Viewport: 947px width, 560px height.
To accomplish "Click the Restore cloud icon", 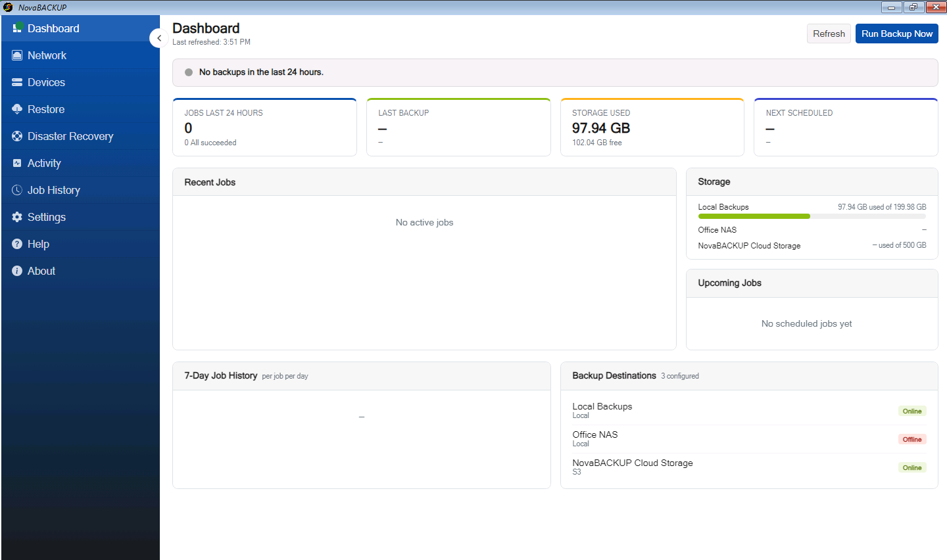I will click(x=17, y=109).
